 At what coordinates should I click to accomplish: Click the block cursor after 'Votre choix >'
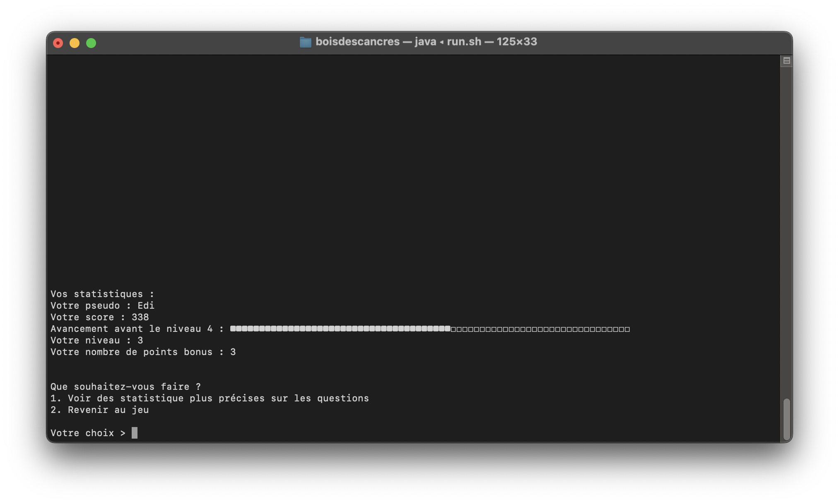[x=135, y=433]
